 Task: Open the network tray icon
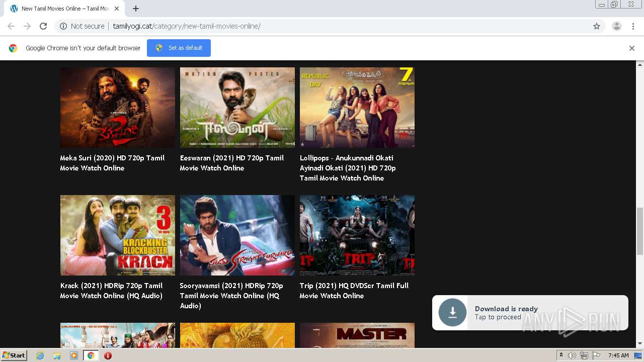coord(584,355)
